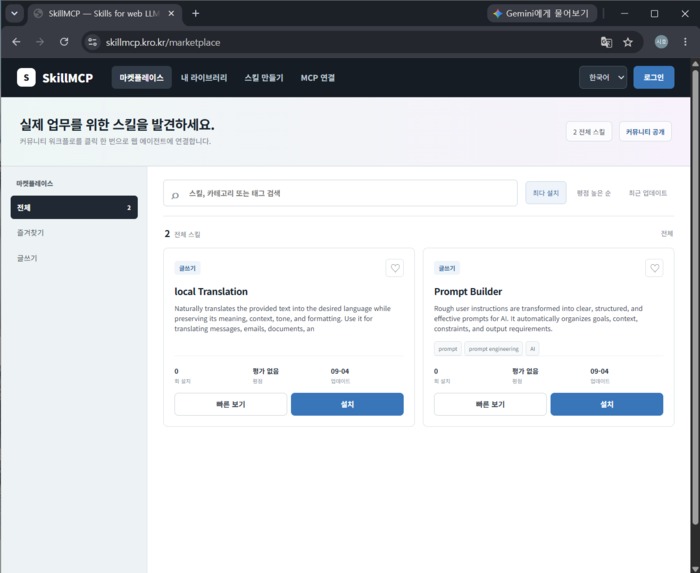Viewport: 700px width, 573px height.
Task: Click 전체 filter label at right
Action: coord(667,233)
